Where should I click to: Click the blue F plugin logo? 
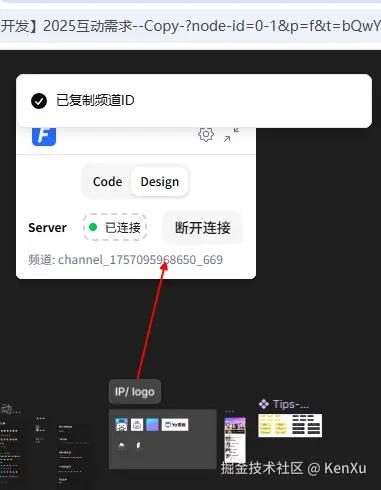tap(44, 136)
